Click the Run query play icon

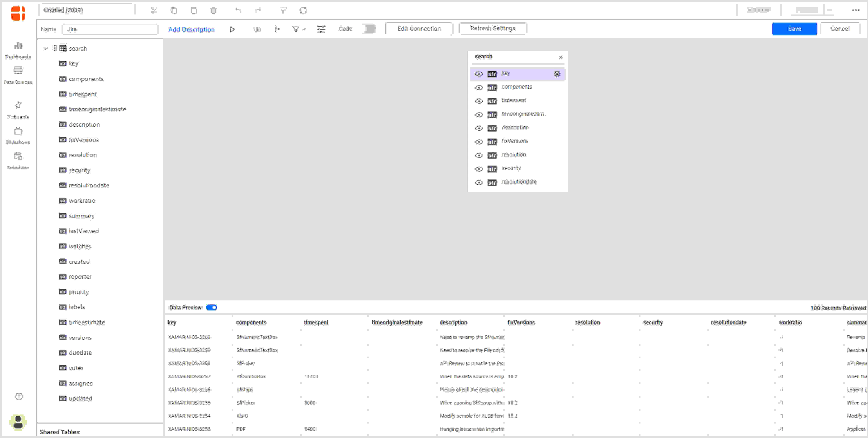(x=232, y=29)
